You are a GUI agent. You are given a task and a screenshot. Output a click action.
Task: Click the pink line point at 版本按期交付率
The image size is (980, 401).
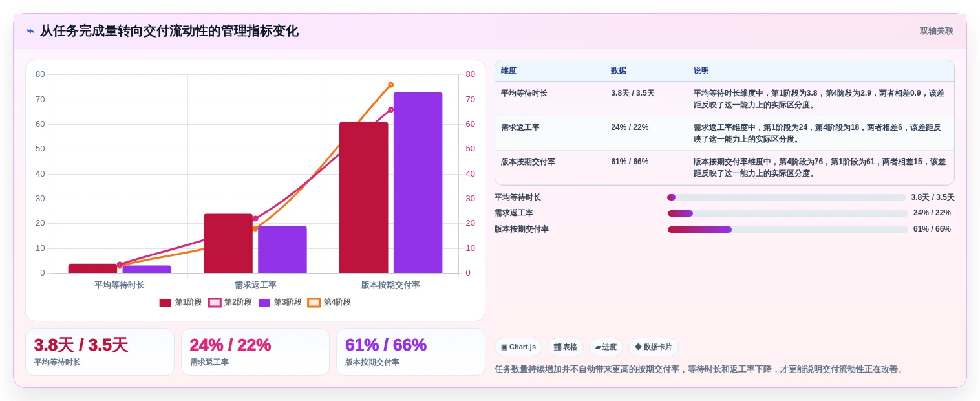click(390, 109)
